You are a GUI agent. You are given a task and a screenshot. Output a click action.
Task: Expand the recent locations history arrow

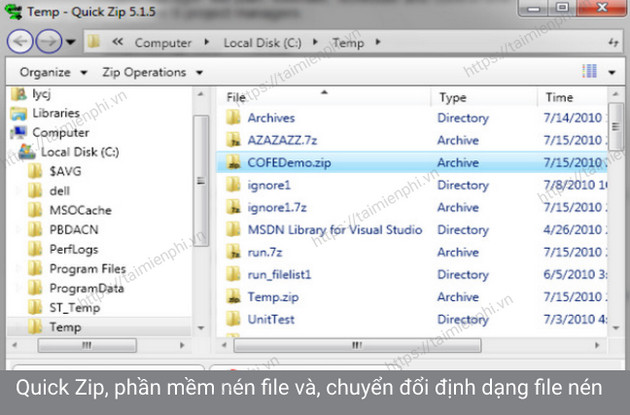[x=70, y=43]
